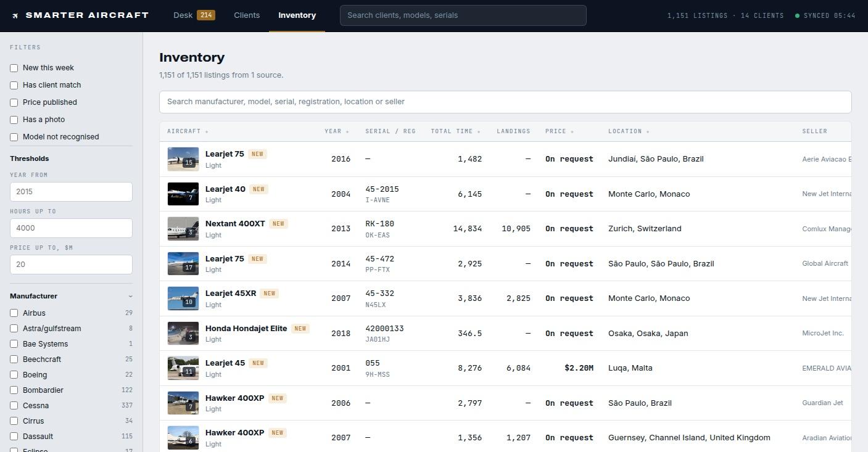868x452 pixels.
Task: Open the 2014 Learjet 75 photo thumbnail
Action: (x=183, y=263)
